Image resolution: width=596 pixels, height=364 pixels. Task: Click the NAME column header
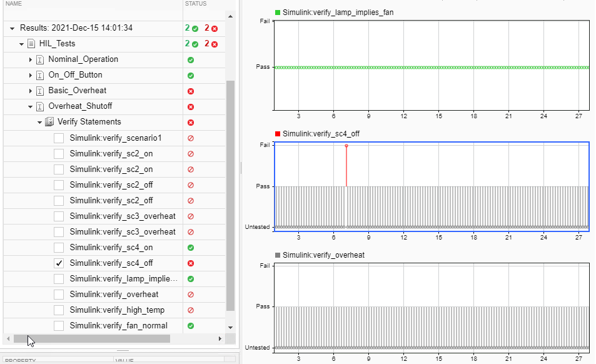point(14,4)
